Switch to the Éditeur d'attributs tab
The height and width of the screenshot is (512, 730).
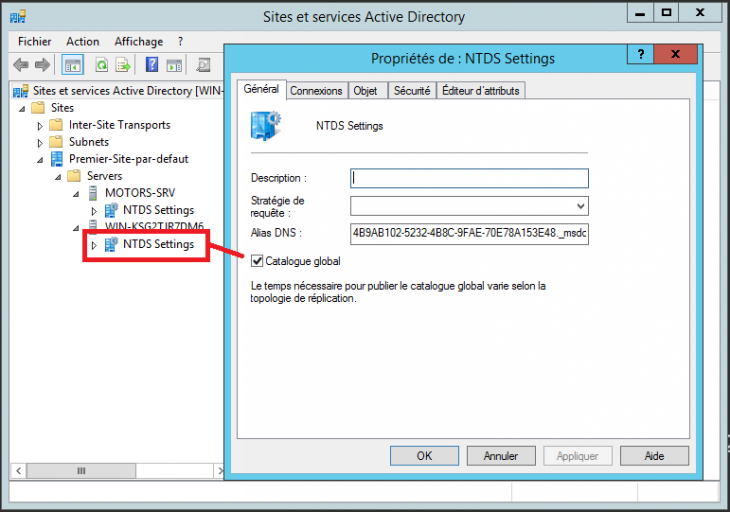[x=481, y=91]
